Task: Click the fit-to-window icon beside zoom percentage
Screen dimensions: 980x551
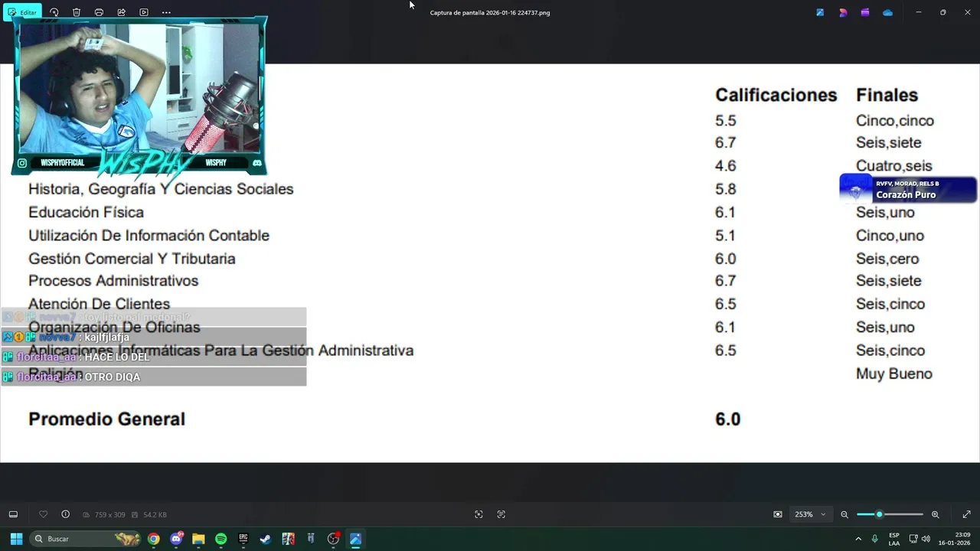Action: point(778,514)
